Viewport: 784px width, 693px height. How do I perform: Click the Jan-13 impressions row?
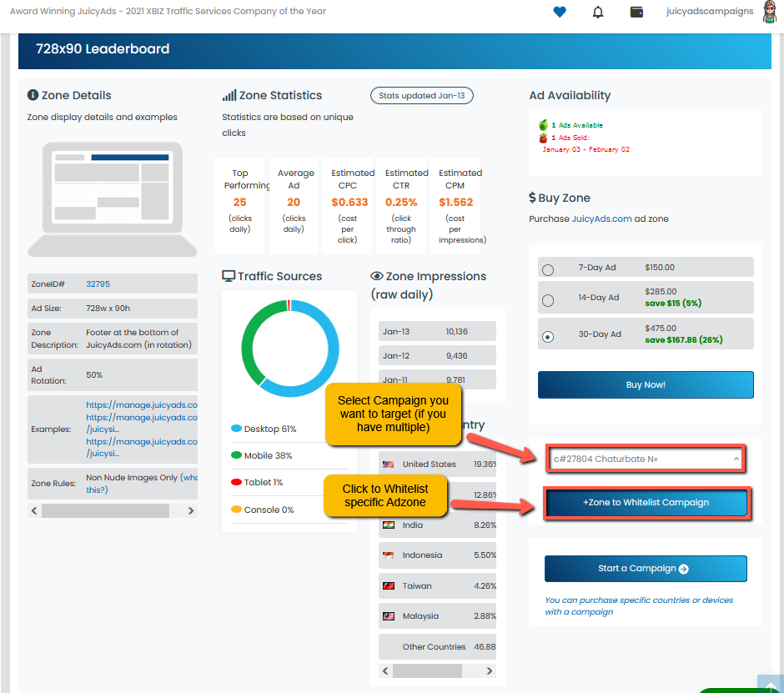click(437, 332)
